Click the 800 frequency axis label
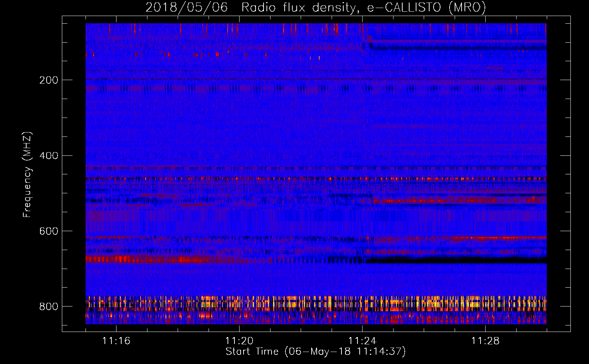 tap(49, 306)
